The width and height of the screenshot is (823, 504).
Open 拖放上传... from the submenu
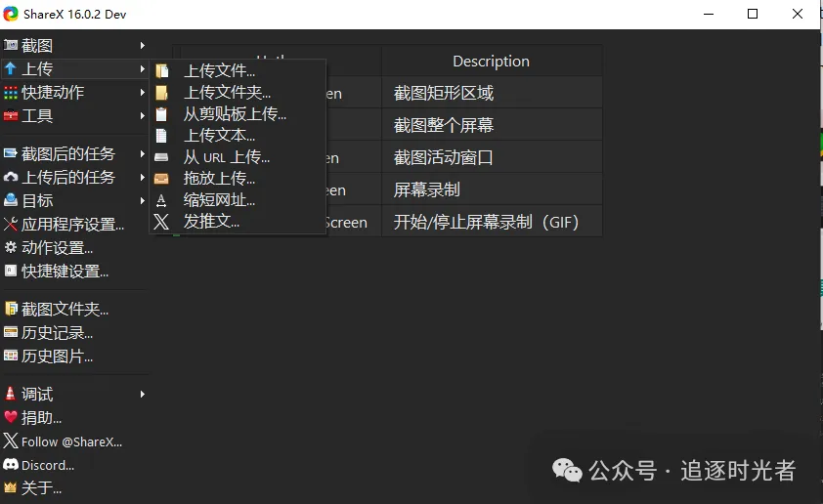[238, 179]
